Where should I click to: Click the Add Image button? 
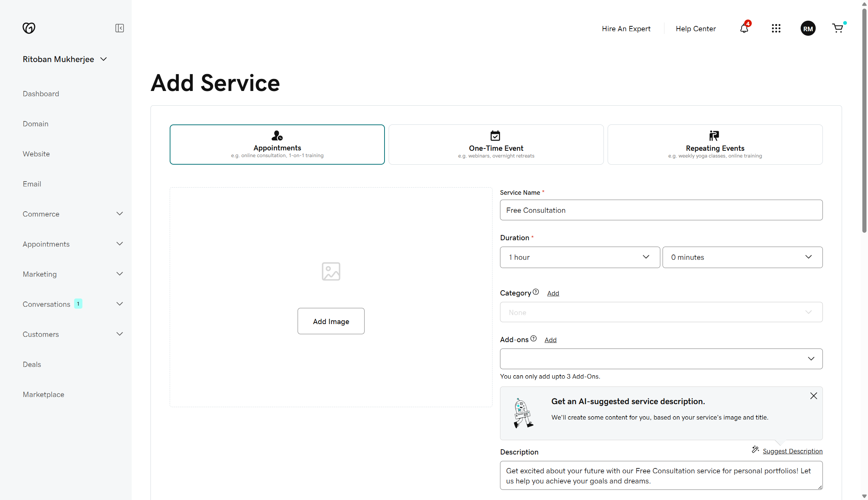(x=331, y=321)
